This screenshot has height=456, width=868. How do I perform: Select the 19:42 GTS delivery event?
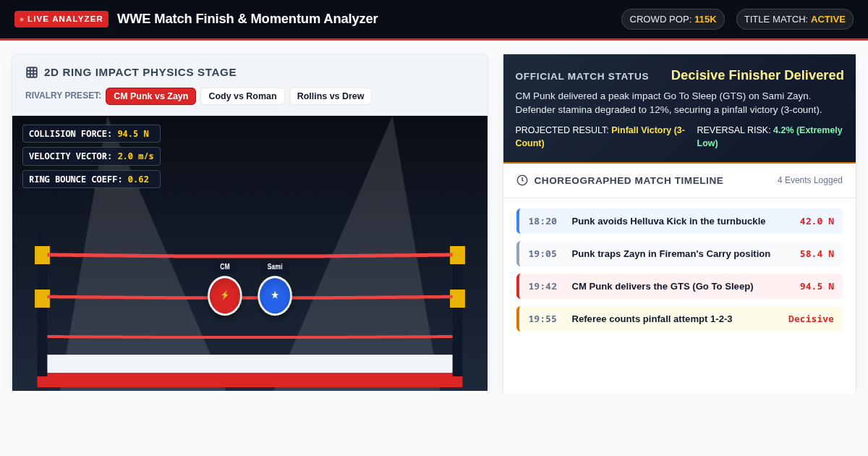(x=679, y=287)
